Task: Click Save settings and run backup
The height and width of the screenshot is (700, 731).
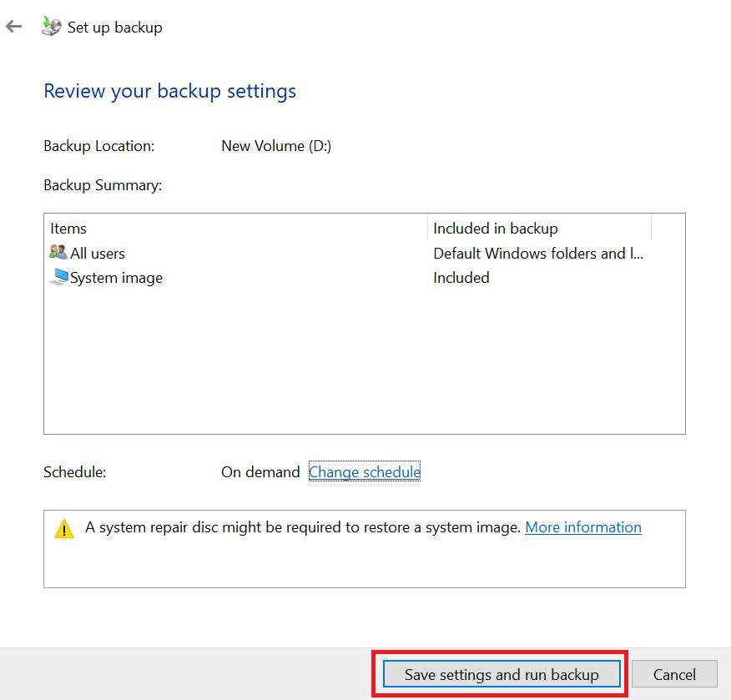Action: click(x=502, y=674)
